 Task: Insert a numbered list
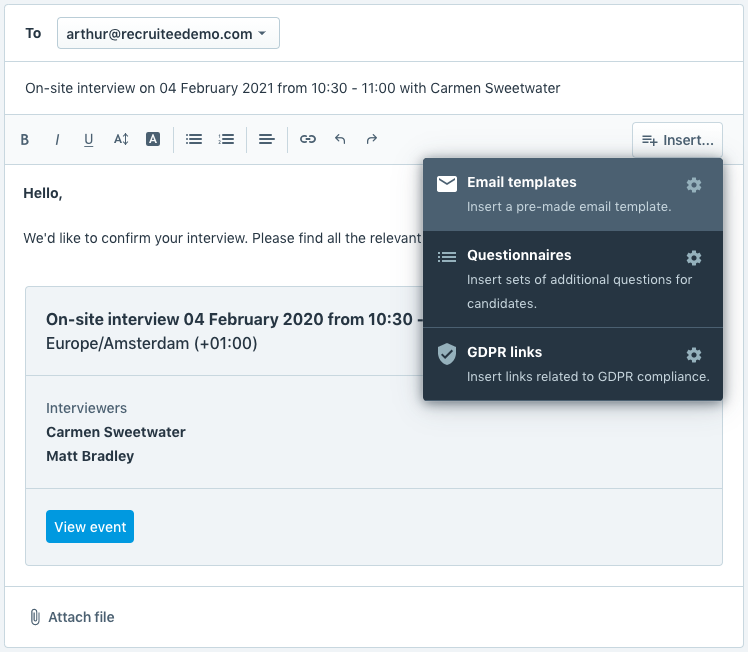coord(226,140)
